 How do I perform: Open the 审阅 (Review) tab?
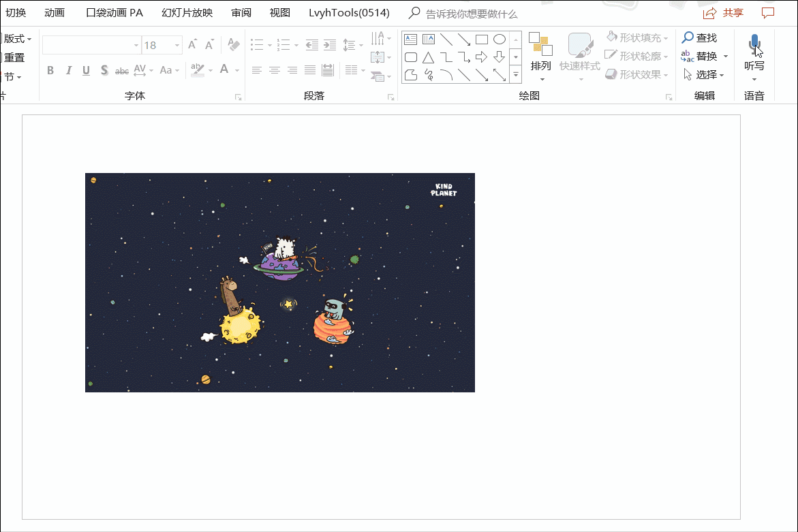point(241,13)
